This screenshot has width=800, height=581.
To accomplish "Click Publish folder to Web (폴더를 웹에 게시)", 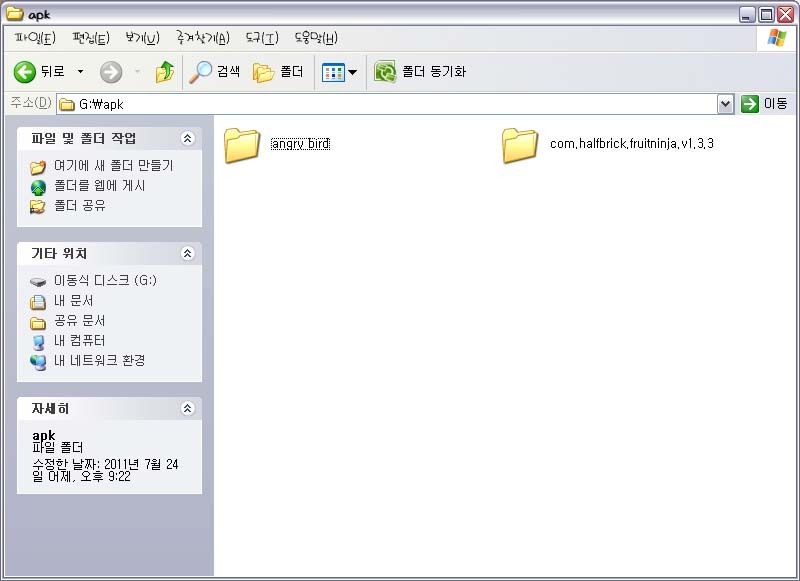I will tap(99, 186).
